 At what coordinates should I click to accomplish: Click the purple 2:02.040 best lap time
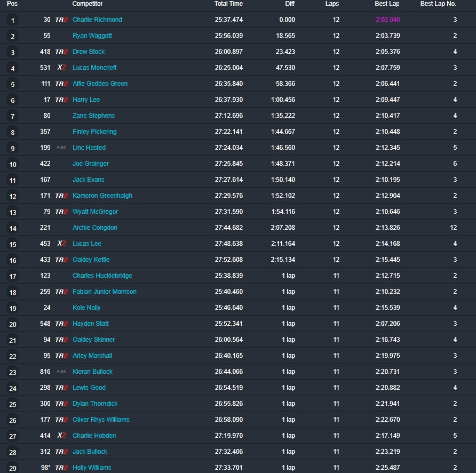point(387,20)
